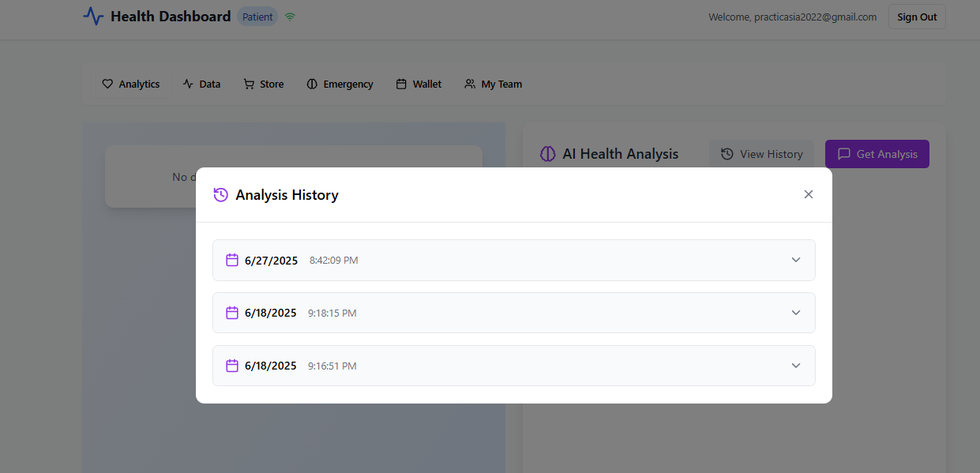The width and height of the screenshot is (980, 473).
Task: Click the Health Dashboard title
Action: point(171,17)
